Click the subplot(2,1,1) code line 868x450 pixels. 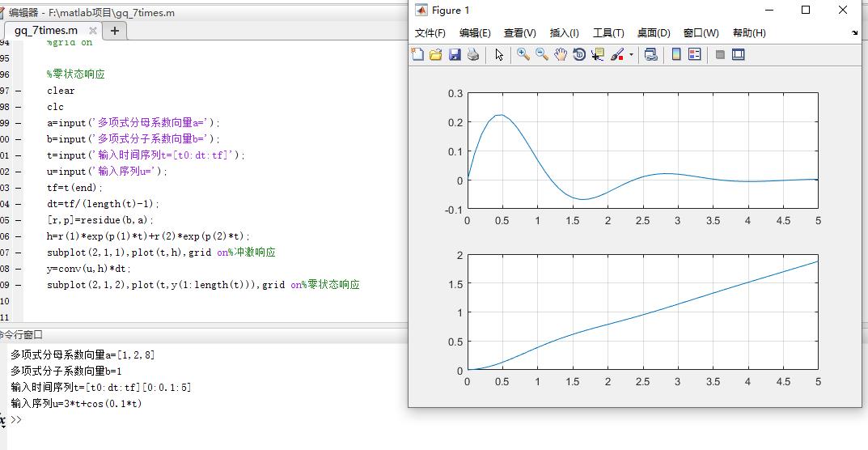pyautogui.click(x=161, y=253)
